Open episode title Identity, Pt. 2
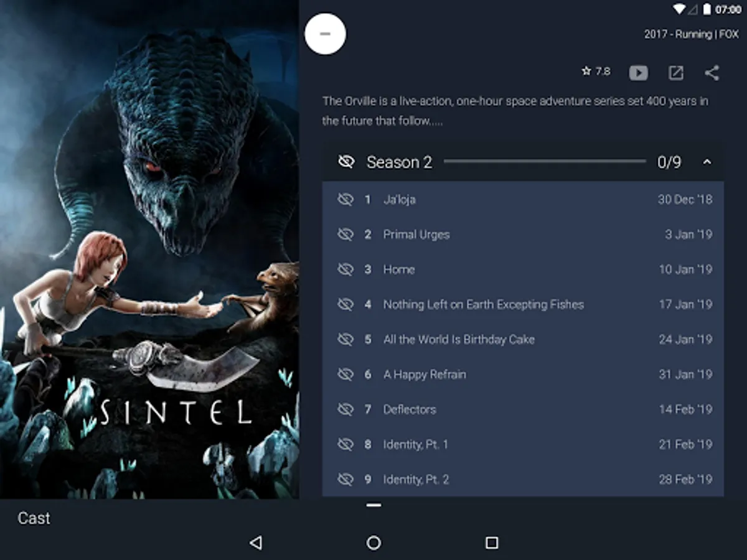This screenshot has height=560, width=747. (x=416, y=479)
